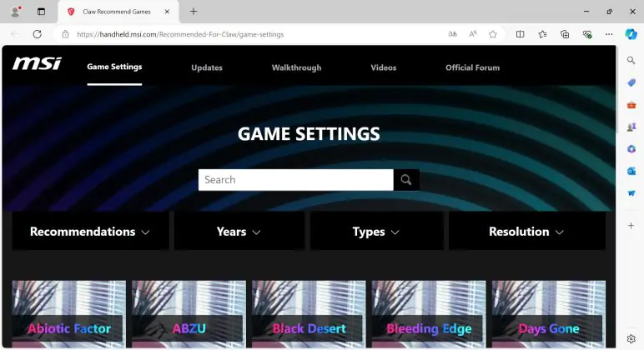Expand the Resolution filter dropdown
This screenshot has height=350, width=644.
(527, 232)
